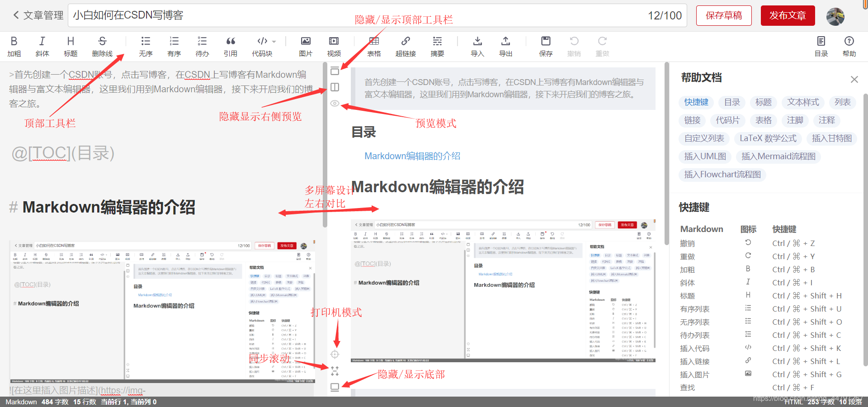Click the @[TOC](目录) line in editor

pyautogui.click(x=63, y=153)
